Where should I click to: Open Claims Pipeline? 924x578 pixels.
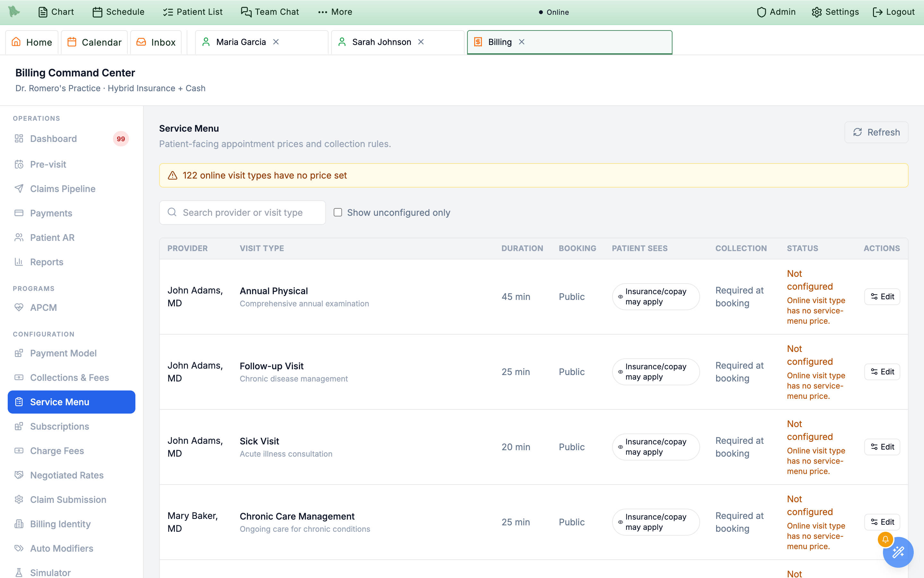point(72,189)
